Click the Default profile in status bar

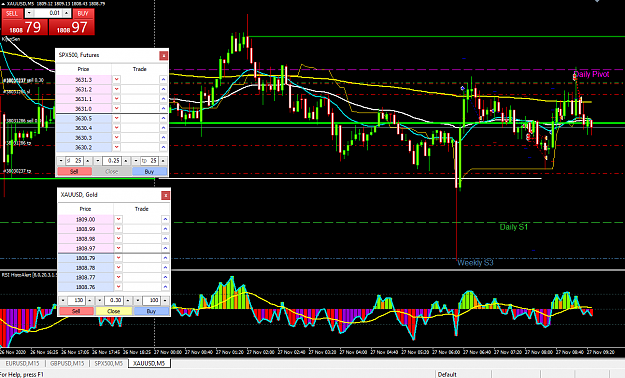coord(447,374)
